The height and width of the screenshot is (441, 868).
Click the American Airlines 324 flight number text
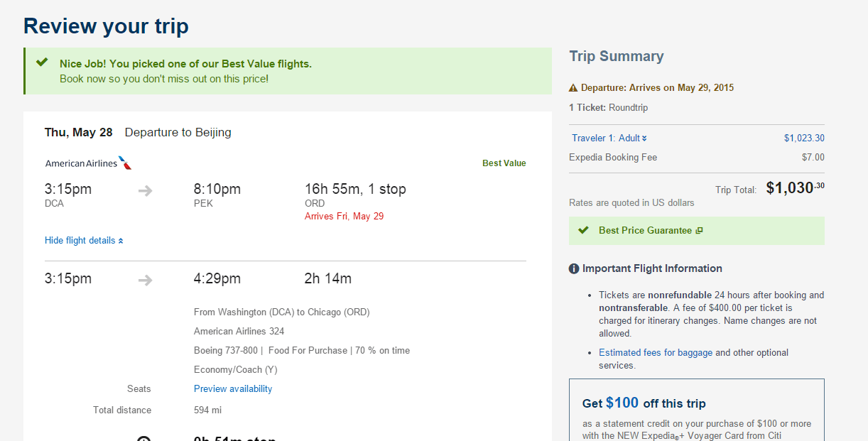[239, 331]
